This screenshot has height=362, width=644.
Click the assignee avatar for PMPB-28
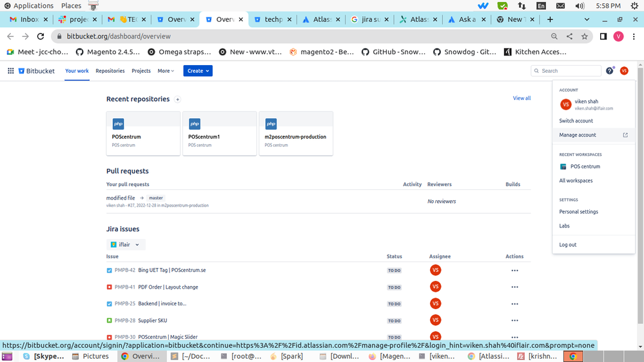tap(435, 320)
